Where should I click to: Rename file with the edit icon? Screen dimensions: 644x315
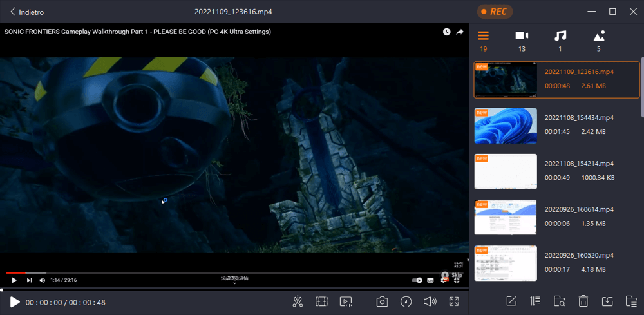511,301
